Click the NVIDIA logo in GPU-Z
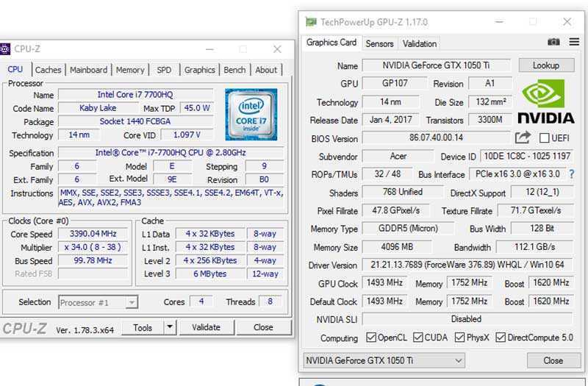 coord(546,101)
